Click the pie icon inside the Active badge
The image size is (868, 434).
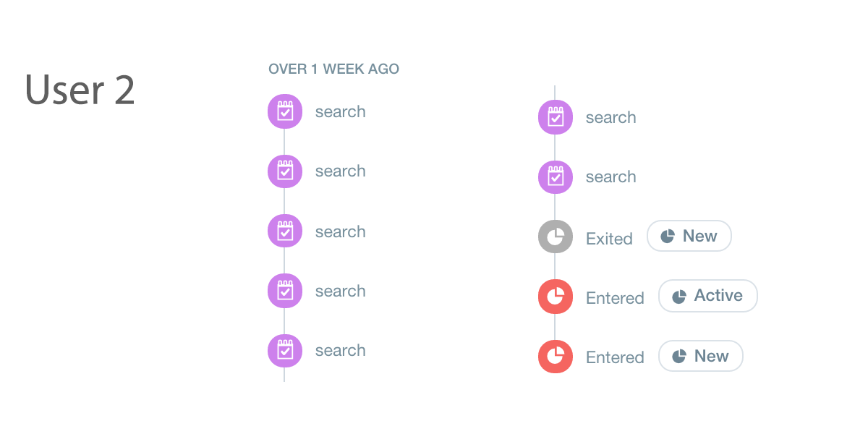(x=679, y=297)
